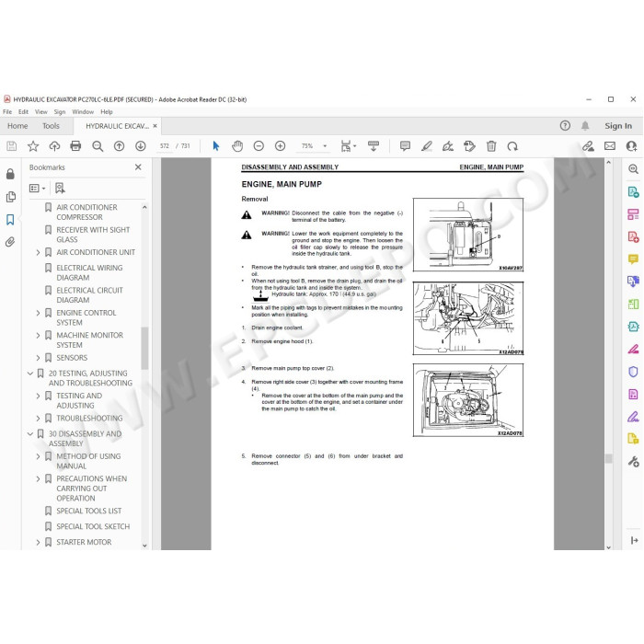Click the zoom percentage field

point(307,146)
